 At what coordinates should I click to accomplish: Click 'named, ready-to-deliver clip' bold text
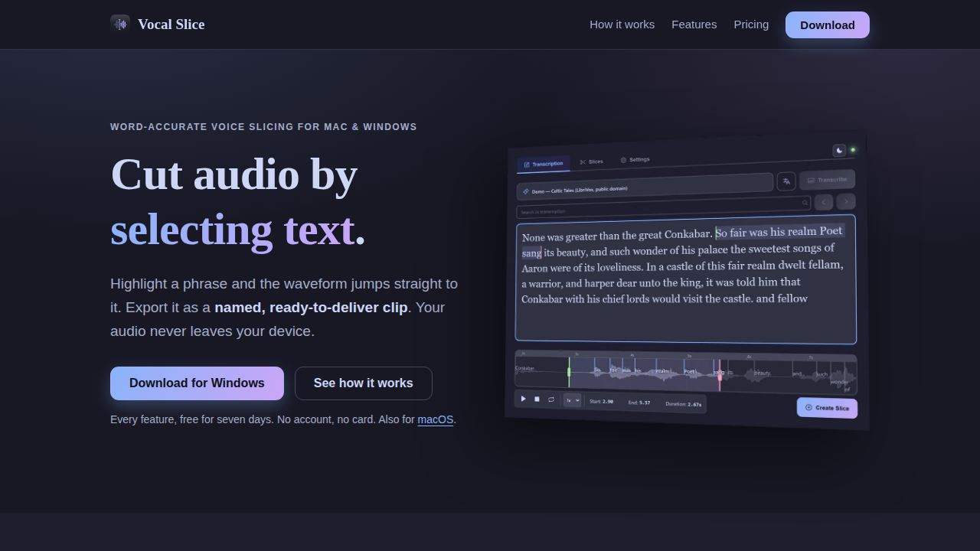click(311, 308)
